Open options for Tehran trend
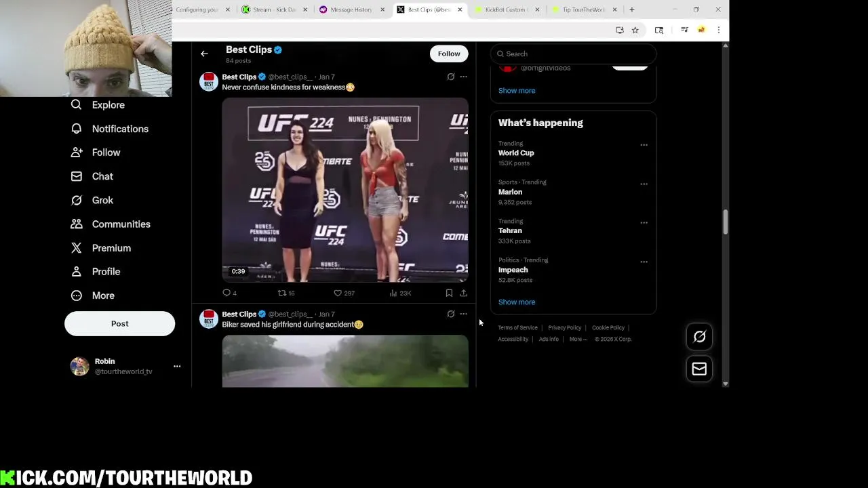Viewport: 868px width, 488px height. coord(644,222)
